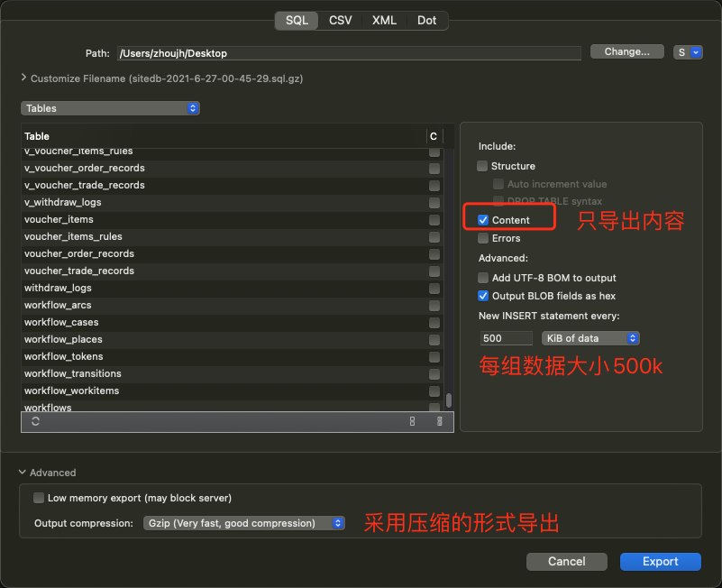Switch to the SQL export tab
722x588 pixels.
coord(297,20)
